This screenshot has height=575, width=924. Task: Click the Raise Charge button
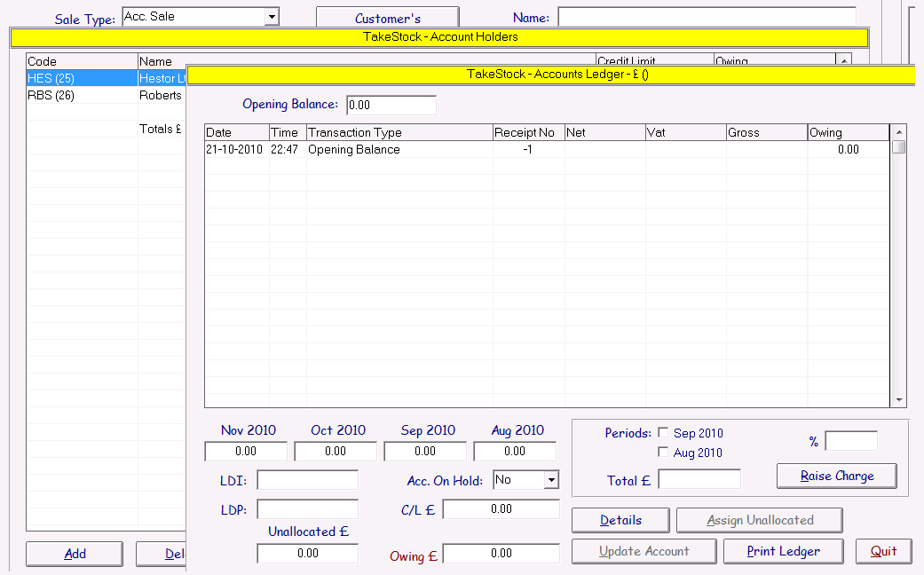pos(837,476)
